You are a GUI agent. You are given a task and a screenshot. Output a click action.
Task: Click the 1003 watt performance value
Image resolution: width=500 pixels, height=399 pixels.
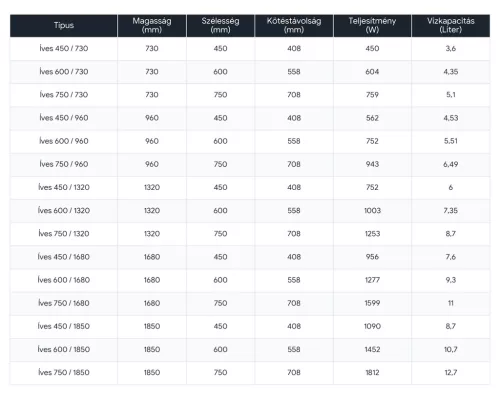(x=372, y=211)
